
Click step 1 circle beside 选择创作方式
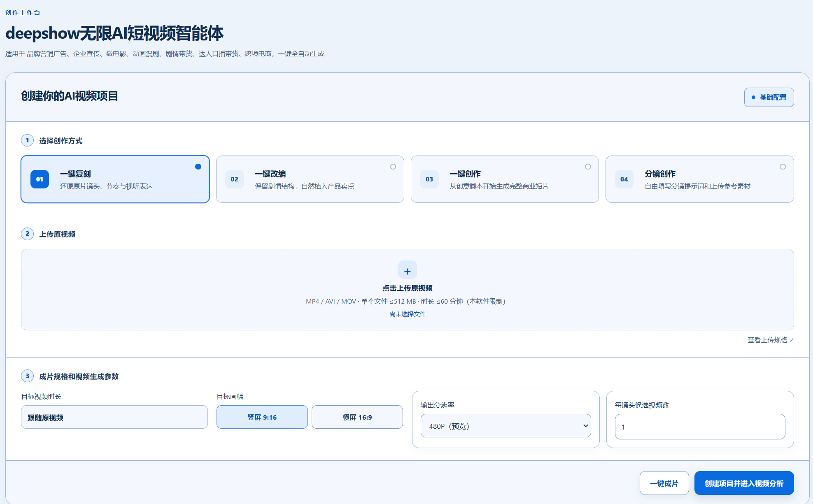pos(27,140)
